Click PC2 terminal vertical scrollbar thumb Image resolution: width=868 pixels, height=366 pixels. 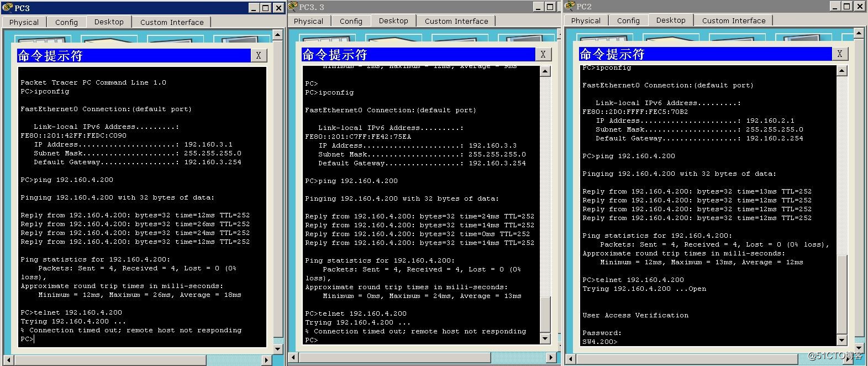(x=842, y=295)
